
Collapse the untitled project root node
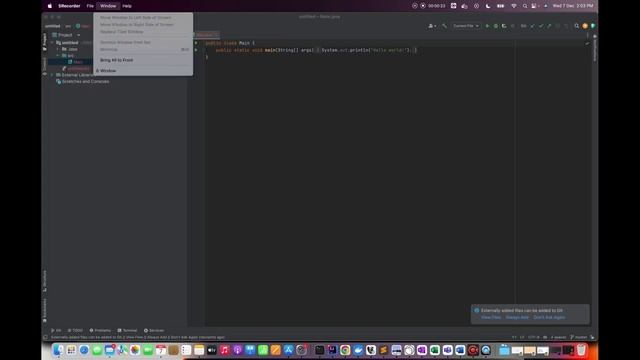coord(52,42)
